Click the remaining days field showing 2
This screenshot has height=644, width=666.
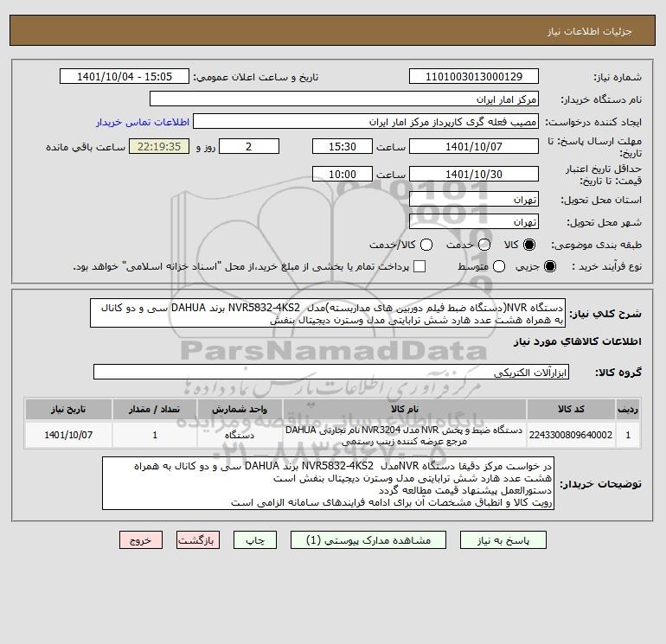point(249,146)
